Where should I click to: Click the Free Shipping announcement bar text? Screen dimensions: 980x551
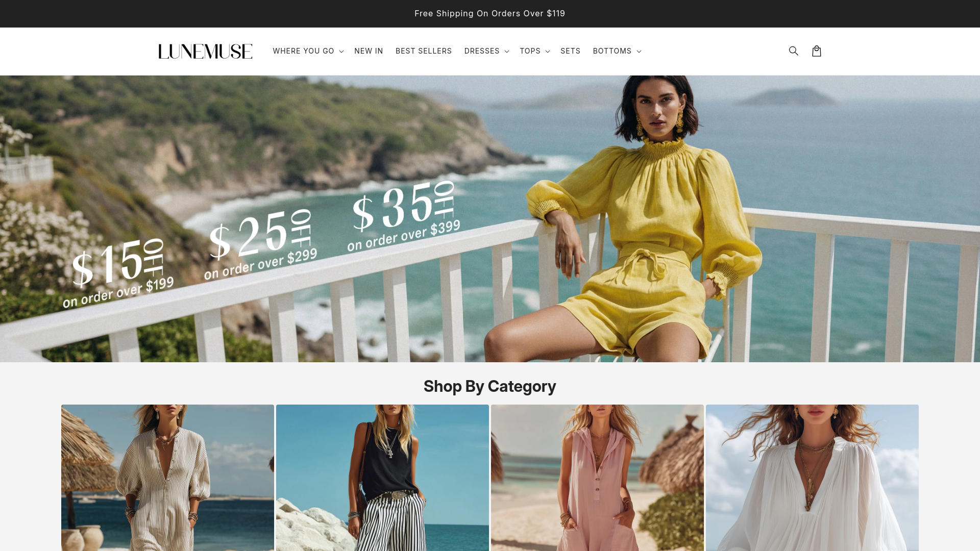[x=490, y=14]
